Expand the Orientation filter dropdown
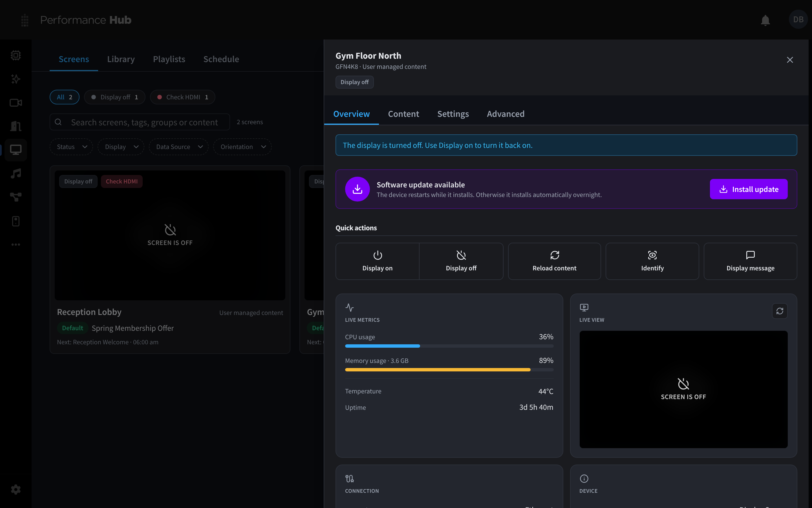This screenshot has height=508, width=812. coord(242,147)
